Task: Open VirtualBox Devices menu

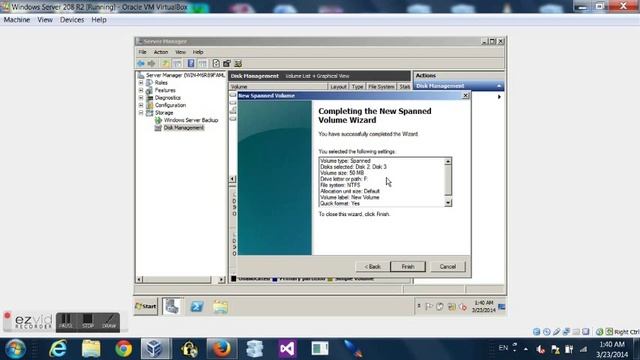Action: pyautogui.click(x=72, y=20)
